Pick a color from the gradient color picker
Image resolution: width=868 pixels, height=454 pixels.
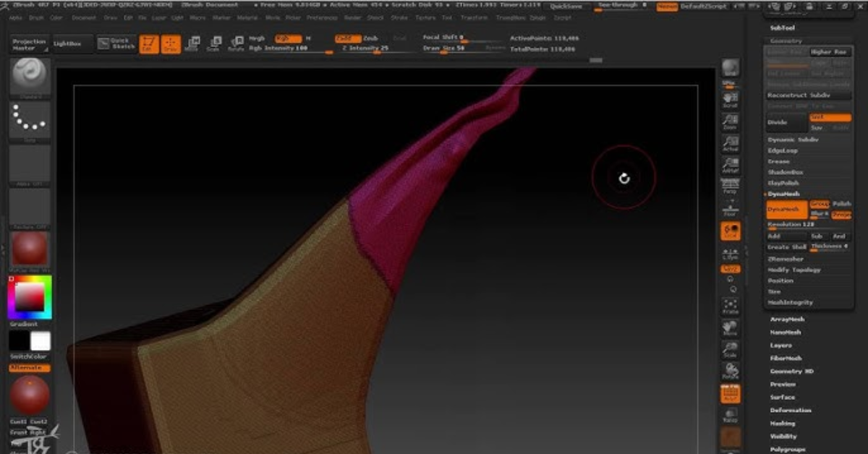click(x=30, y=295)
